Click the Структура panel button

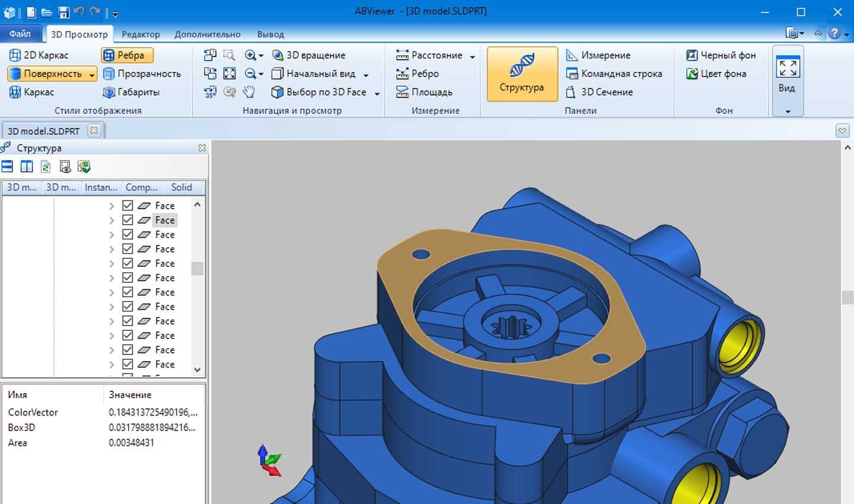point(521,74)
